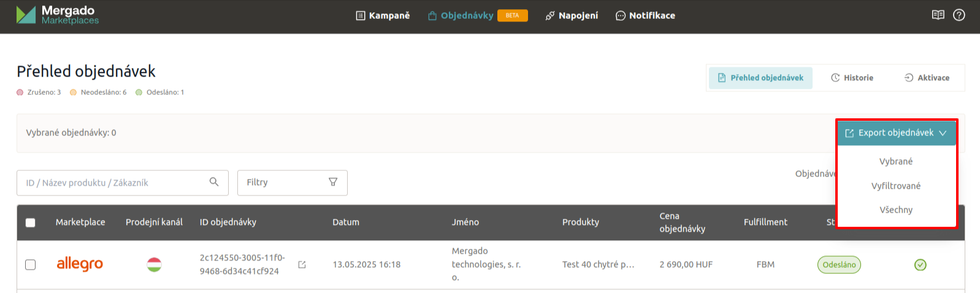980x293 pixels.
Task: Open Kampaně in top navigation
Action: tap(383, 16)
